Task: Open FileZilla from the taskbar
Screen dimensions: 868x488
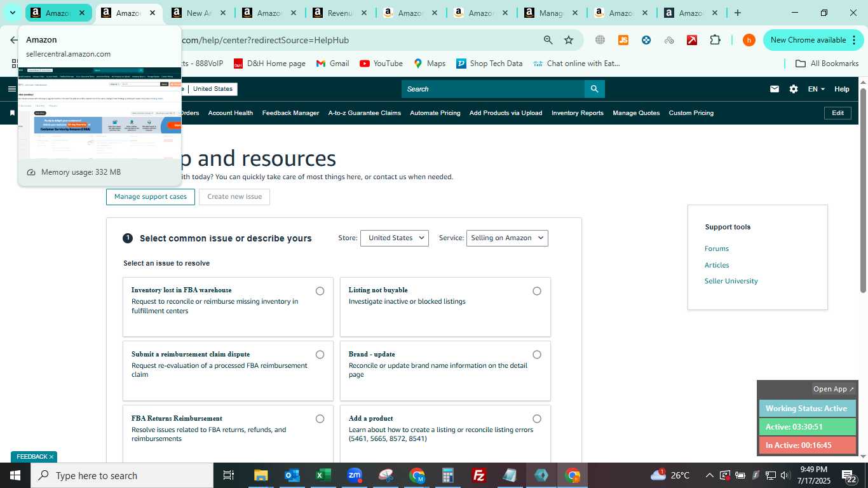Action: pos(479,475)
